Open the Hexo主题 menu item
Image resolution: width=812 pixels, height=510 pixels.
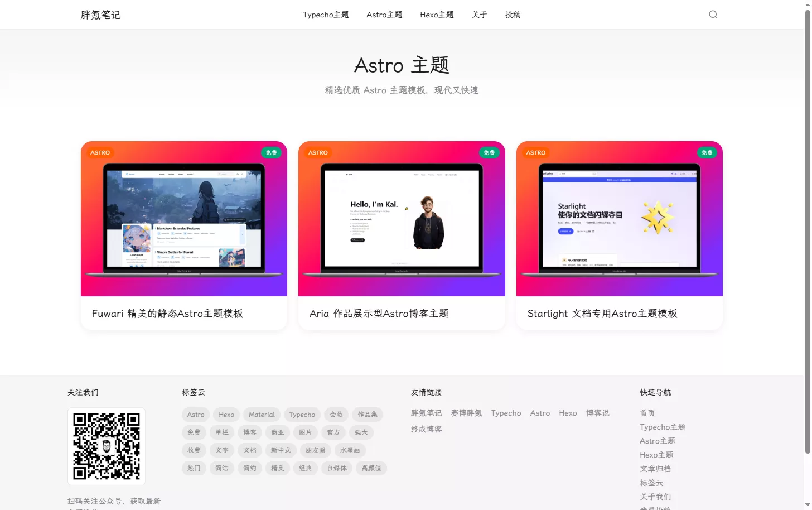coord(437,15)
